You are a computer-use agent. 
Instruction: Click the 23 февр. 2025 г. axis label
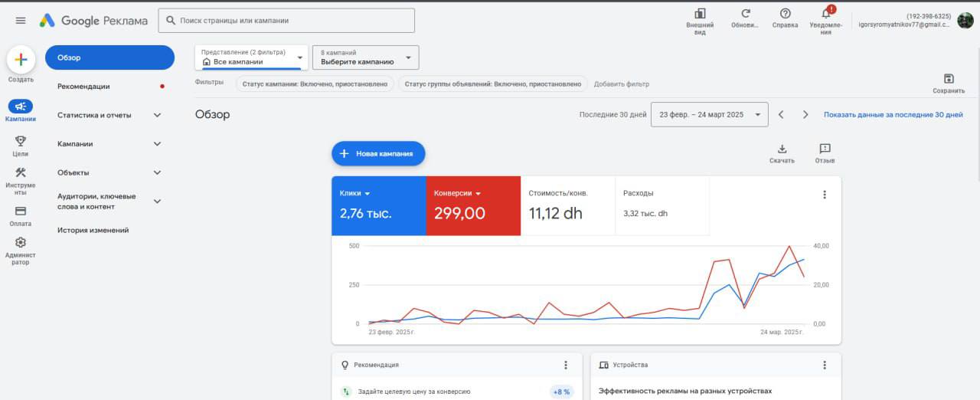pyautogui.click(x=391, y=332)
